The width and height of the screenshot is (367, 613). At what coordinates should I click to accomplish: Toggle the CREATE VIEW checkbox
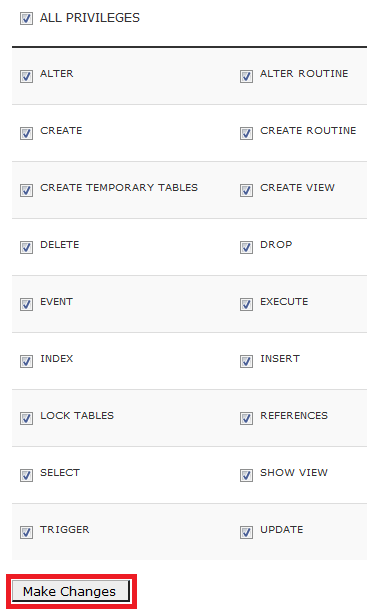pos(246,190)
